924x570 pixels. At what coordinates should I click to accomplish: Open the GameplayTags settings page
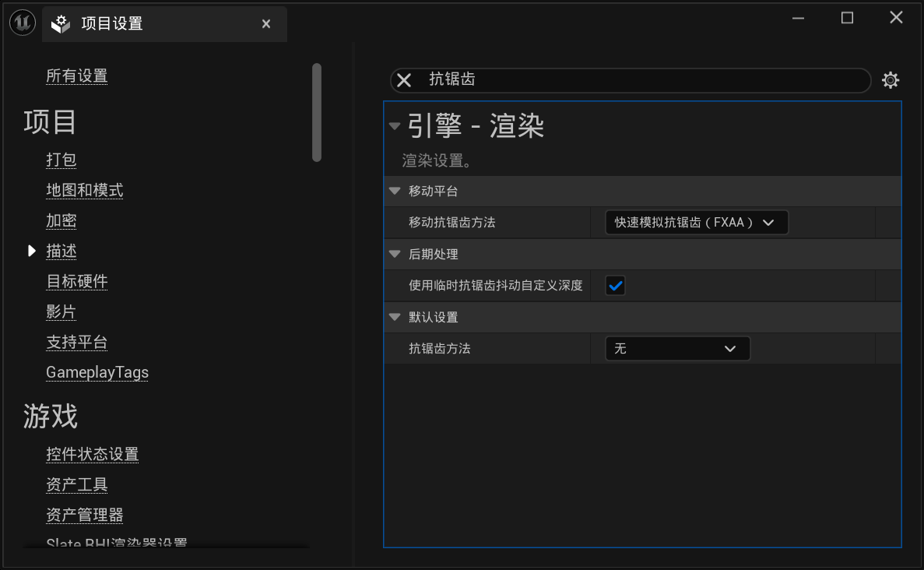(97, 372)
